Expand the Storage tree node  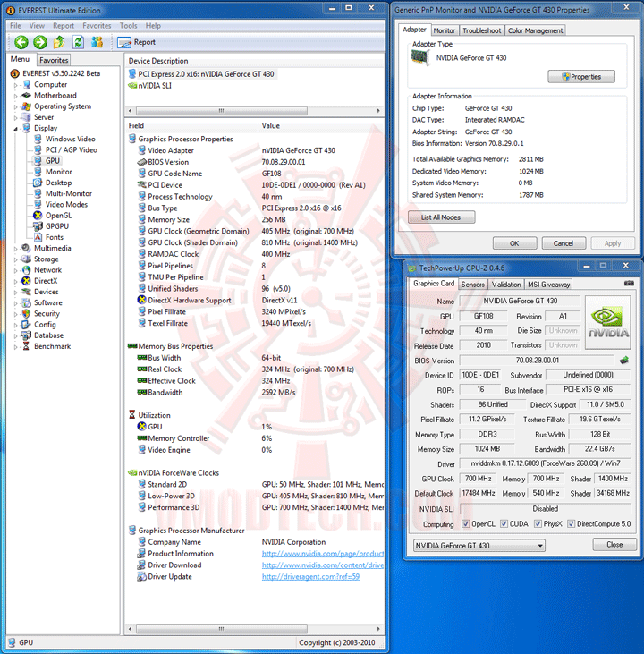(15, 259)
